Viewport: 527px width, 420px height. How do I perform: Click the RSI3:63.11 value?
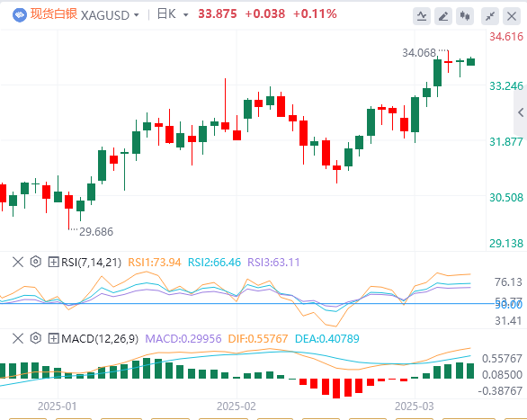(x=273, y=262)
